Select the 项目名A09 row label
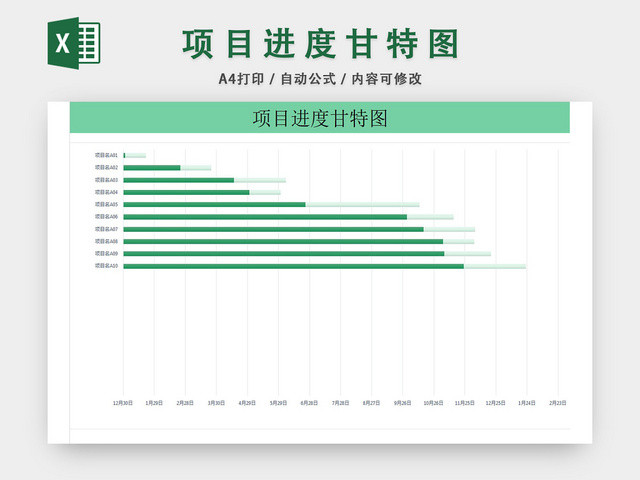This screenshot has height=480, width=640. point(106,254)
